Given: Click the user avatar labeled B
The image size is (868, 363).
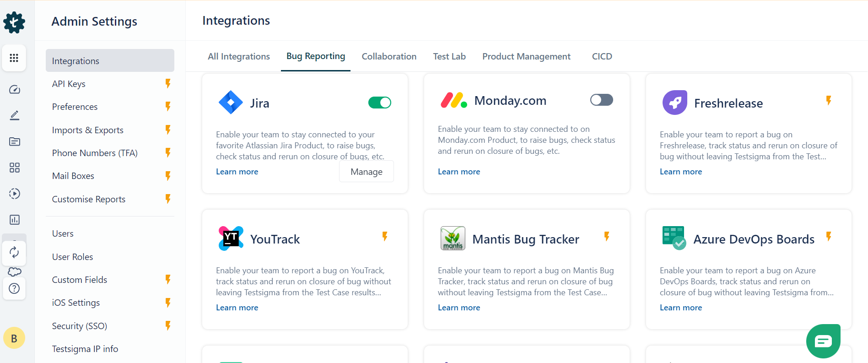Looking at the screenshot, I should pyautogui.click(x=14, y=338).
